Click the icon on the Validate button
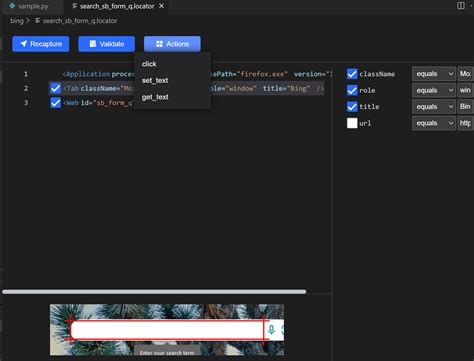This screenshot has width=474, height=361. point(93,44)
